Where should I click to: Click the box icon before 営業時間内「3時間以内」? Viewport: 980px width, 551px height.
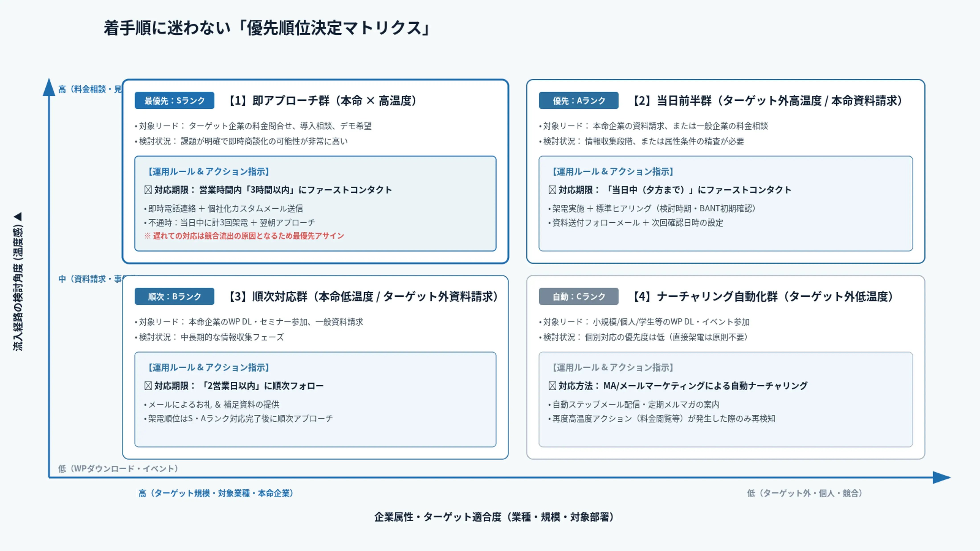coord(148,190)
